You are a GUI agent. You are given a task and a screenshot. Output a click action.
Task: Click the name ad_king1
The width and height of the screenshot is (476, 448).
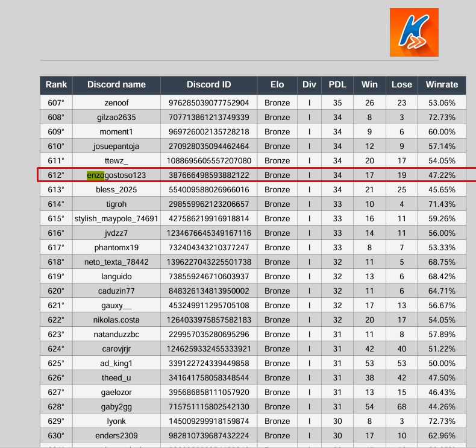point(116,363)
